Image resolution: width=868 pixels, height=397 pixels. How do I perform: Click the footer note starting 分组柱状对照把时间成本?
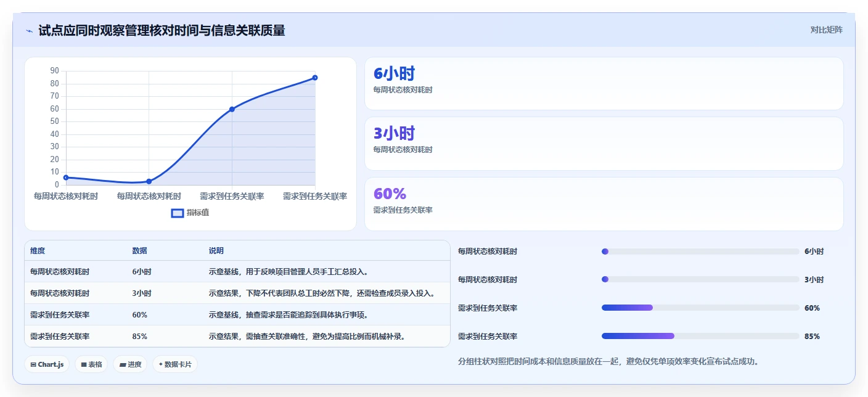pos(610,361)
